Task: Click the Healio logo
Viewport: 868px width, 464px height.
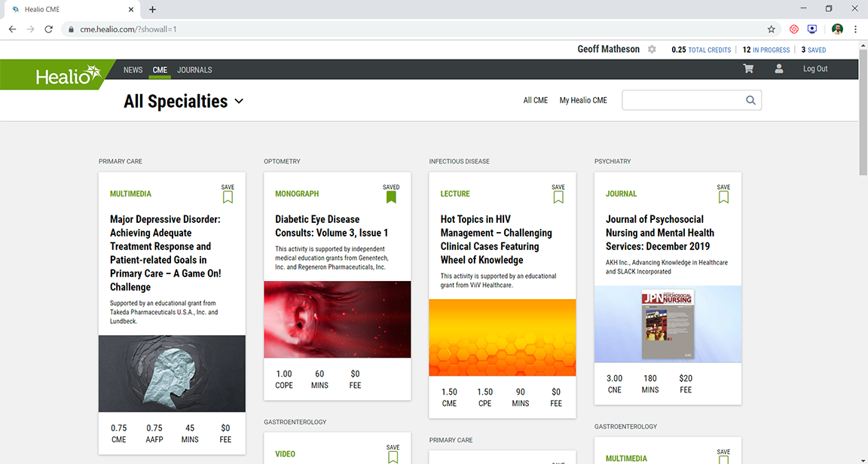Action: pyautogui.click(x=68, y=75)
